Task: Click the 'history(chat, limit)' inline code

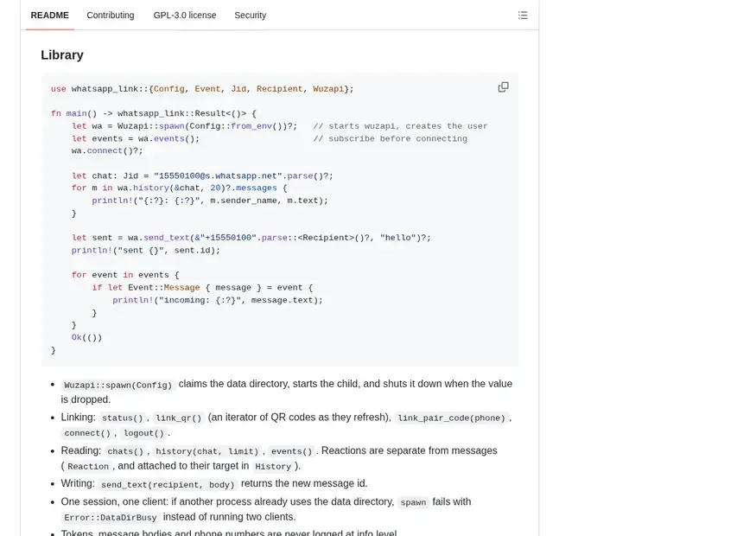Action: [x=207, y=451]
